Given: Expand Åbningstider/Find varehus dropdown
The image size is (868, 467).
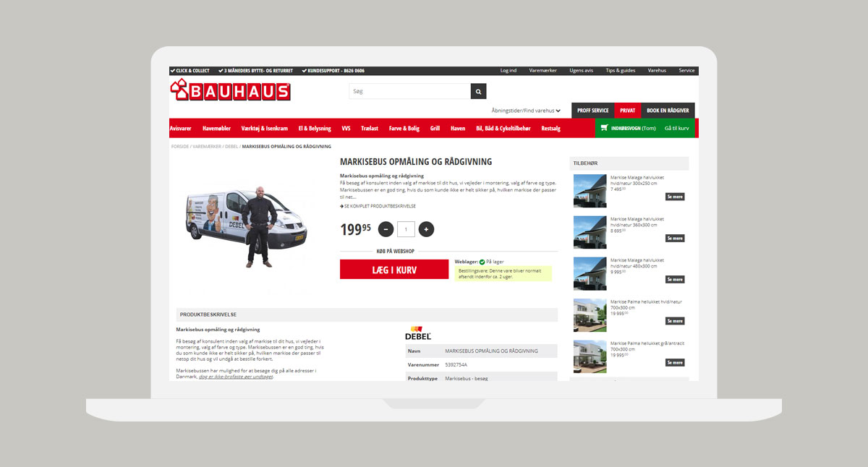Looking at the screenshot, I should coord(526,111).
